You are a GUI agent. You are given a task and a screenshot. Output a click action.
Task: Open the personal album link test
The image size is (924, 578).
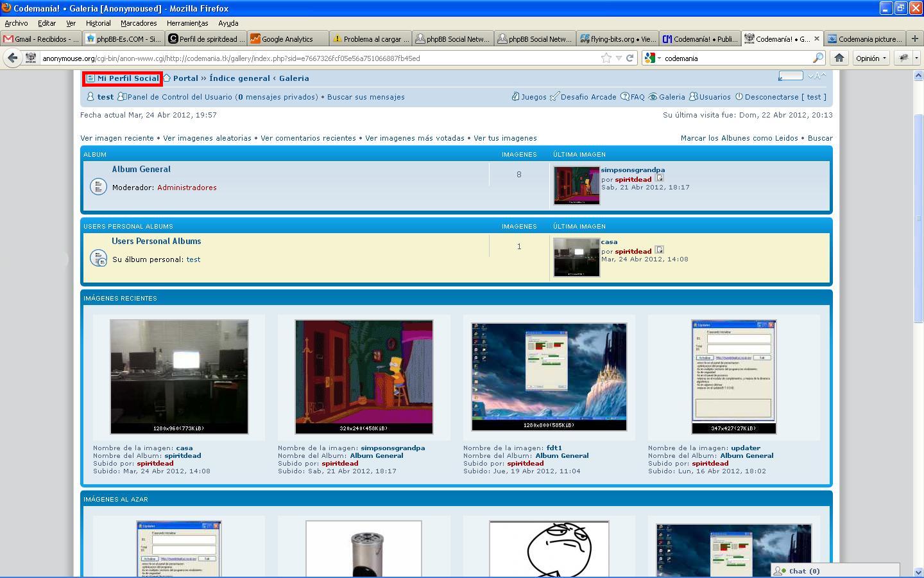(193, 259)
